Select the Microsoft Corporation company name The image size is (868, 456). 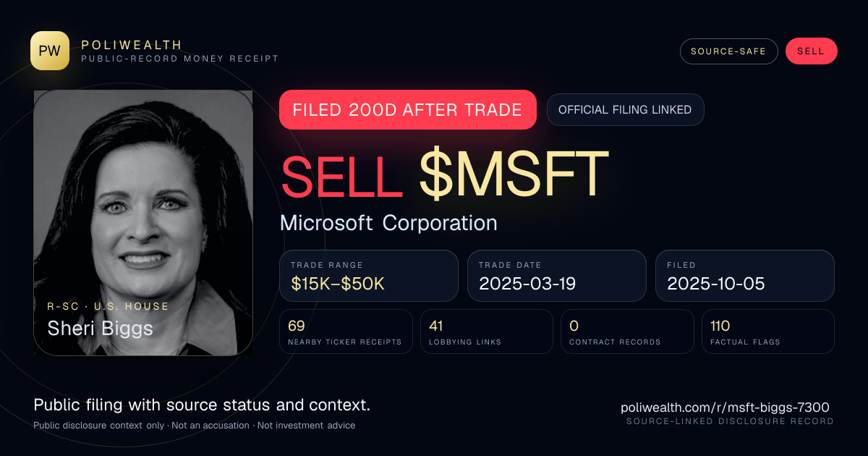(x=388, y=223)
